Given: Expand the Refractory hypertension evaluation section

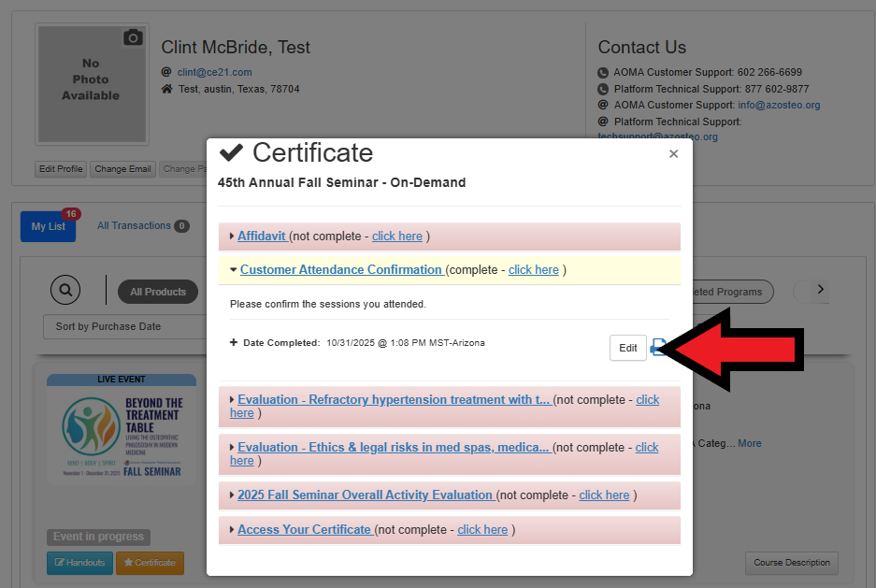Looking at the screenshot, I should (x=394, y=399).
